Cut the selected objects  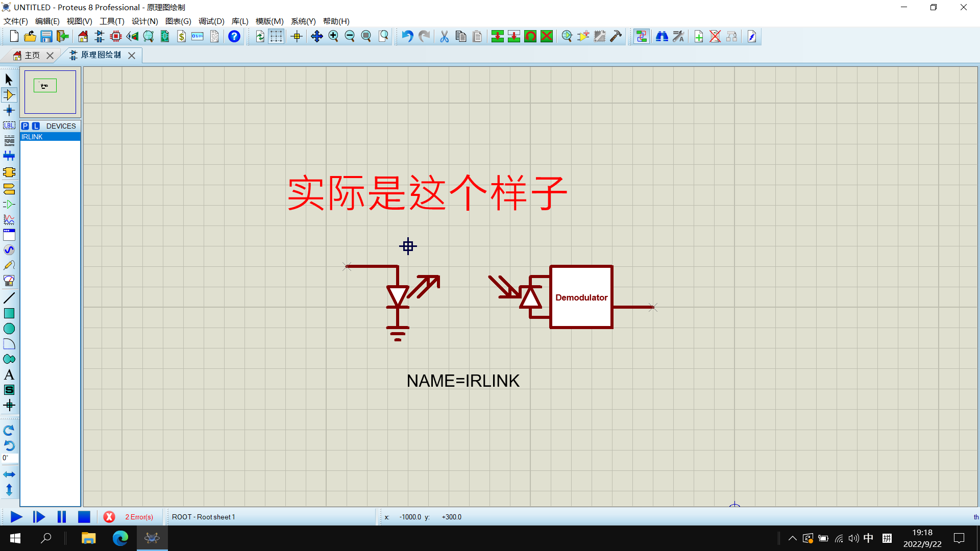444,36
